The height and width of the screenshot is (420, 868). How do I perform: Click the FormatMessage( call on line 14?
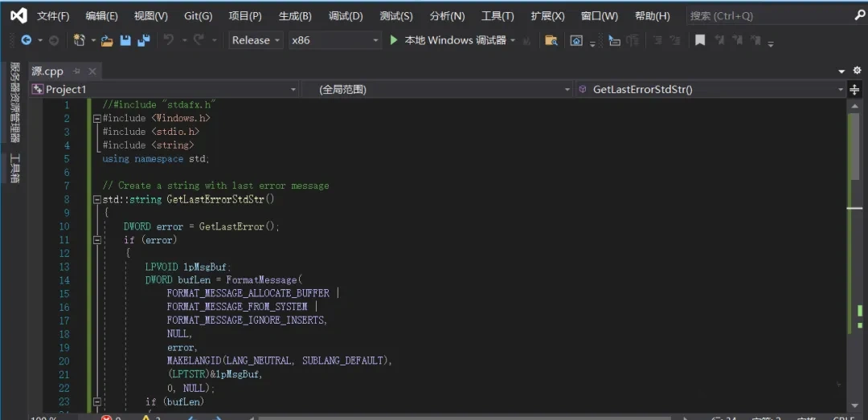point(264,280)
